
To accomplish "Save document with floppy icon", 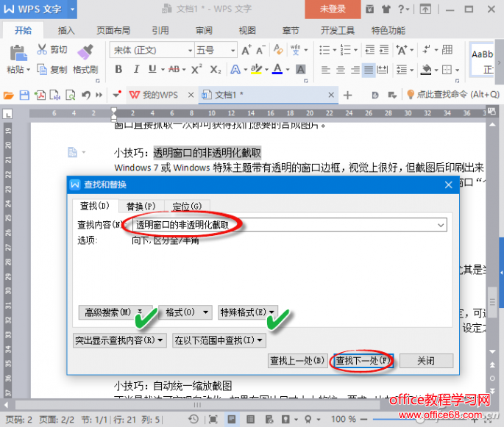I will click(x=24, y=95).
